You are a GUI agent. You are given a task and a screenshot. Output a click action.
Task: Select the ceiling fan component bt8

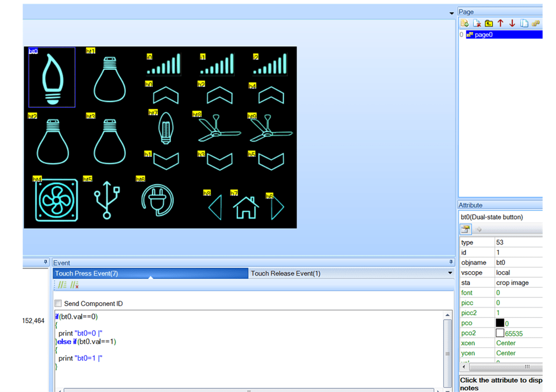coord(218,129)
